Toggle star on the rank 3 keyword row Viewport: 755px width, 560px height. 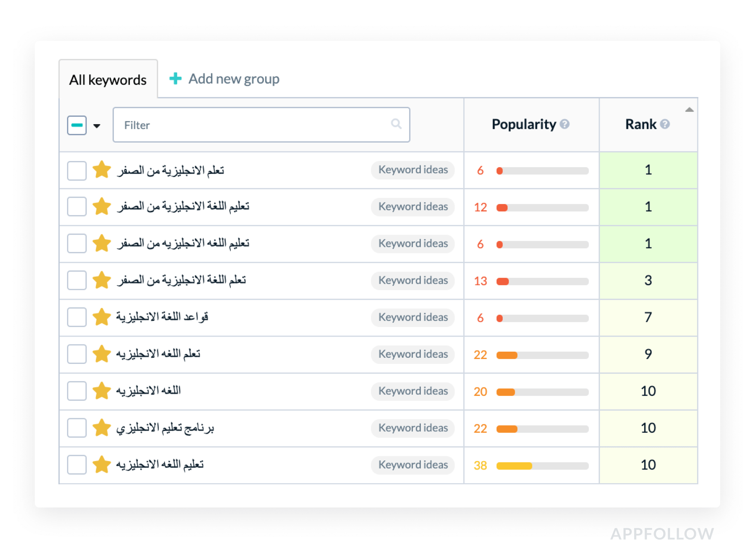coord(102,280)
